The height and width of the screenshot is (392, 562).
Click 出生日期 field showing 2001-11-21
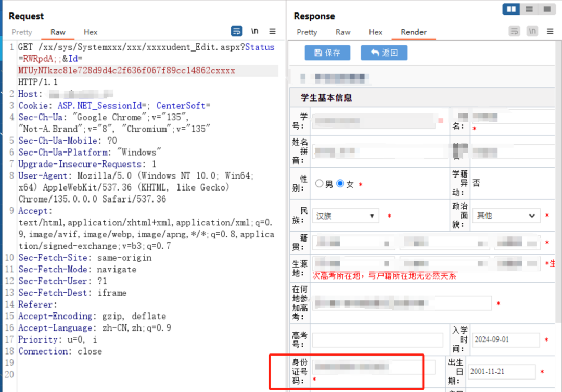502,372
